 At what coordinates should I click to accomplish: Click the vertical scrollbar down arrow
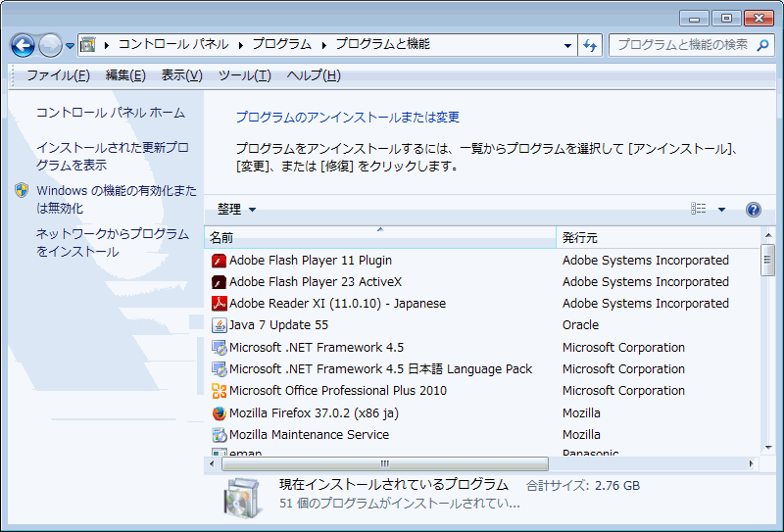tap(768, 447)
